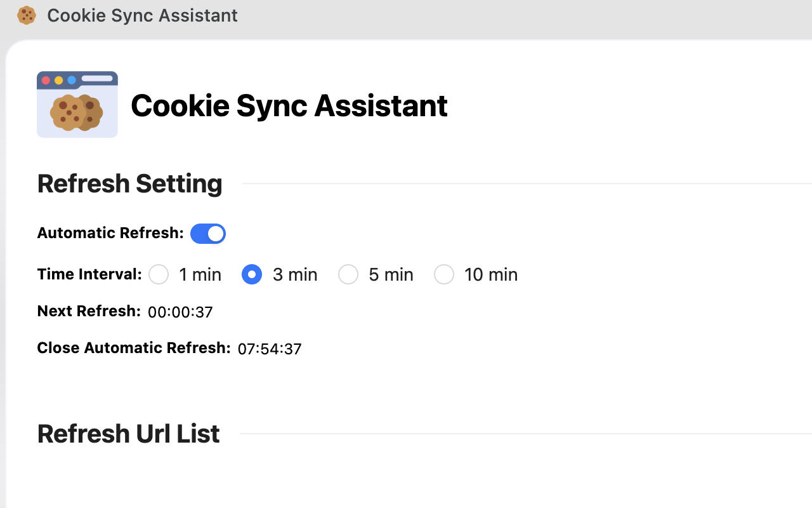Select the 5 min radio button

(x=348, y=274)
